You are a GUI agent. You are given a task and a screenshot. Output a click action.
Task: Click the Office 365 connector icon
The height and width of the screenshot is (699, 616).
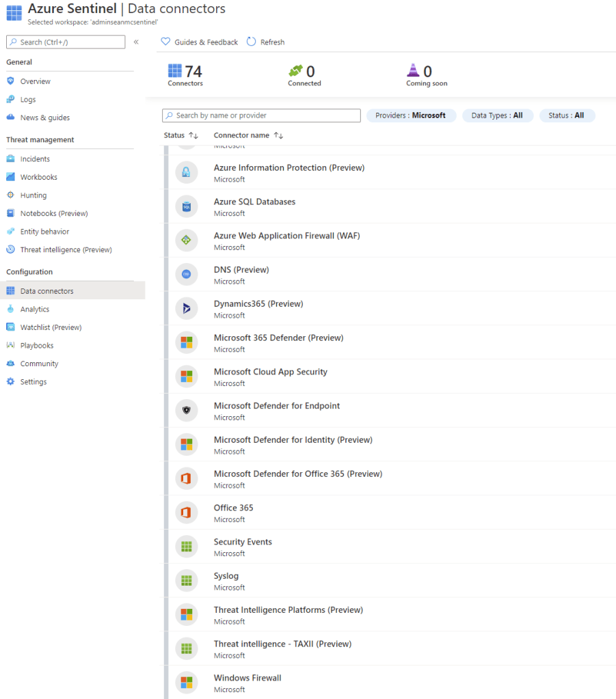tap(186, 512)
